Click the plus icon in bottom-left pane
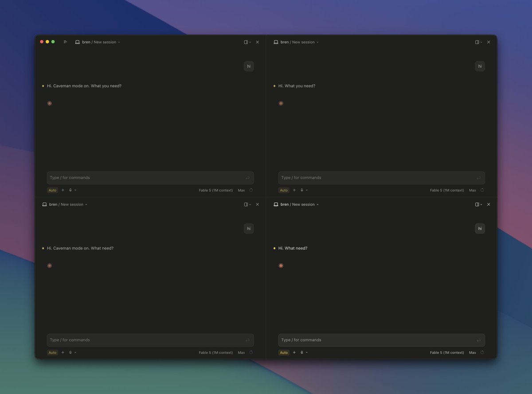The image size is (532, 394). click(63, 352)
